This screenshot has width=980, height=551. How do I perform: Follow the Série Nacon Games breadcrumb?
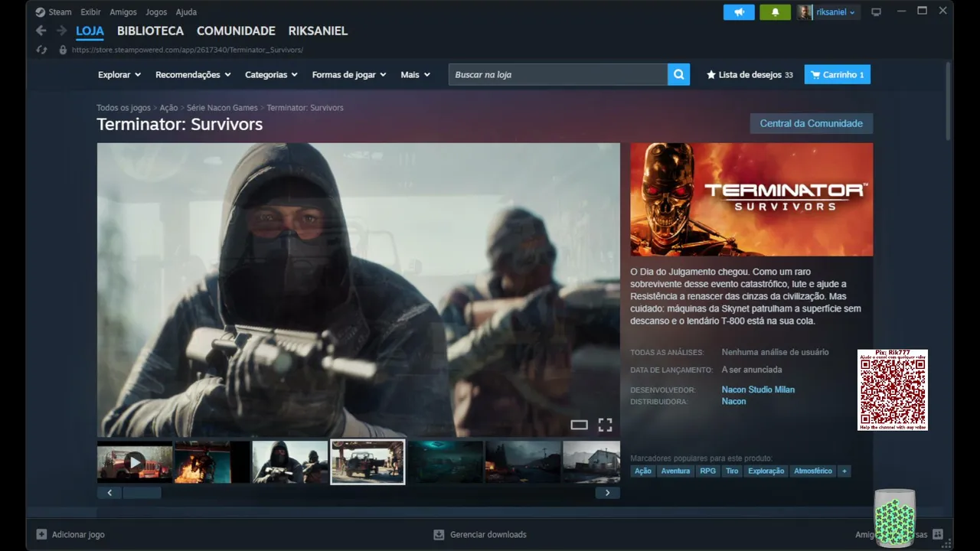(x=222, y=108)
